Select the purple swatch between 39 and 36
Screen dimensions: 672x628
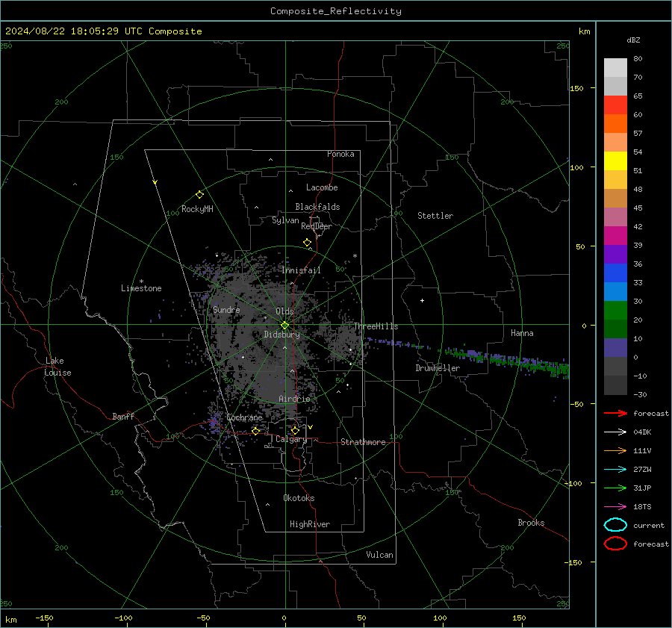pyautogui.click(x=615, y=254)
